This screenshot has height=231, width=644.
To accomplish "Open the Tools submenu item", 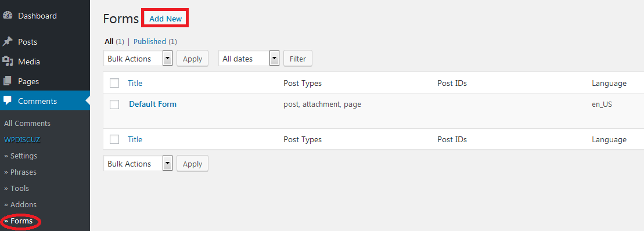I will point(16,188).
